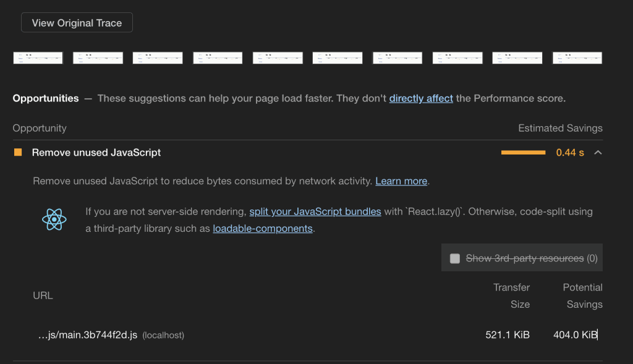
Task: Collapse the Remove unused JavaScript audit
Action: (x=598, y=153)
